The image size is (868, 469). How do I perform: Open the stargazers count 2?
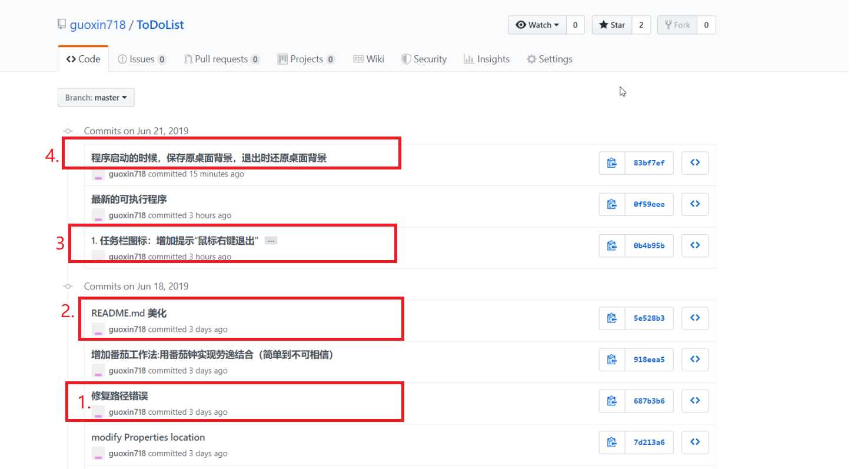pos(641,25)
